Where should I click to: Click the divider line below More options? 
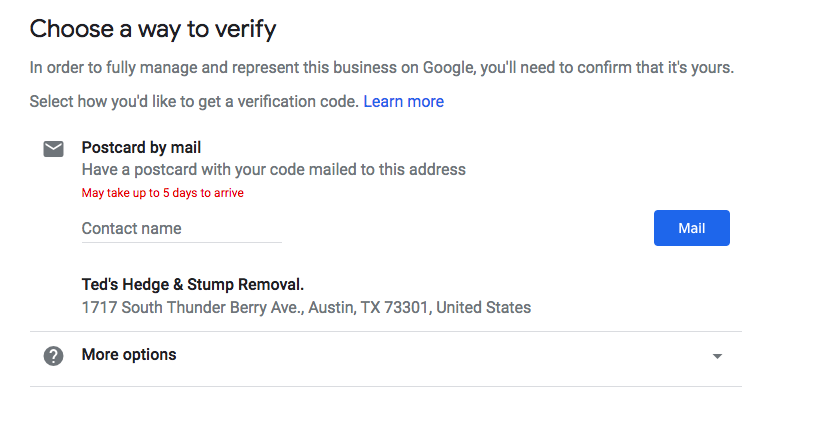pos(385,386)
